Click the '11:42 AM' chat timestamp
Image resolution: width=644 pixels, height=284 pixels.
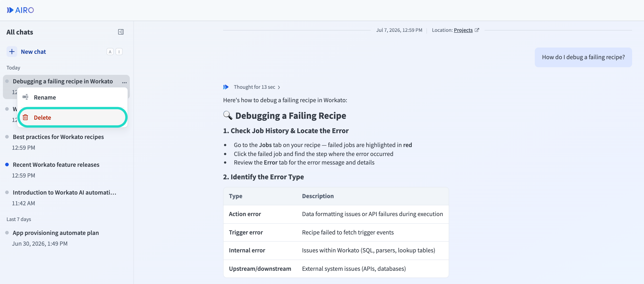pyautogui.click(x=24, y=203)
